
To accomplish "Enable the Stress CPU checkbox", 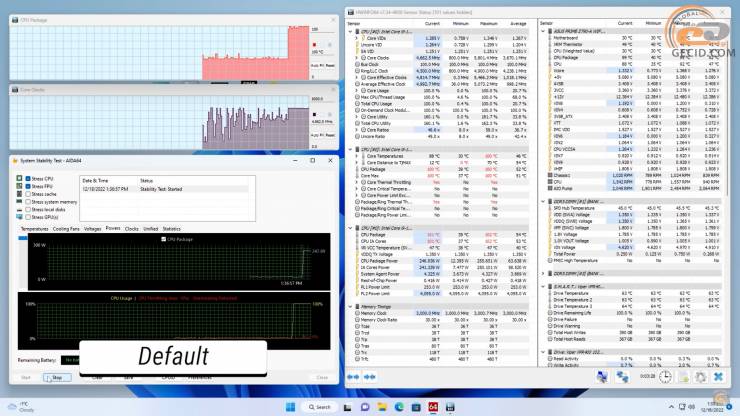I will 28,178.
